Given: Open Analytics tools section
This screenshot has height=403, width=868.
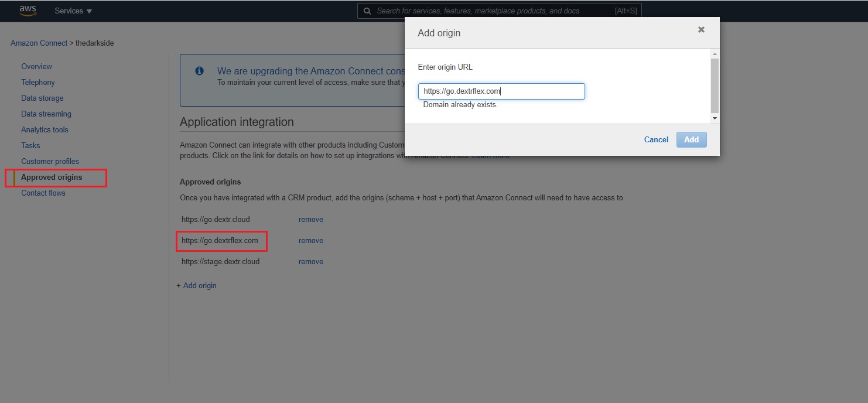Looking at the screenshot, I should [45, 130].
